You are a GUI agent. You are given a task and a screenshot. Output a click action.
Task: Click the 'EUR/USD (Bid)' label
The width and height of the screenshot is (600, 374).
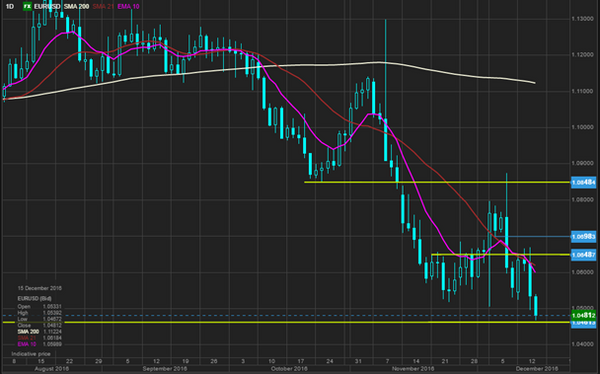click(x=34, y=298)
